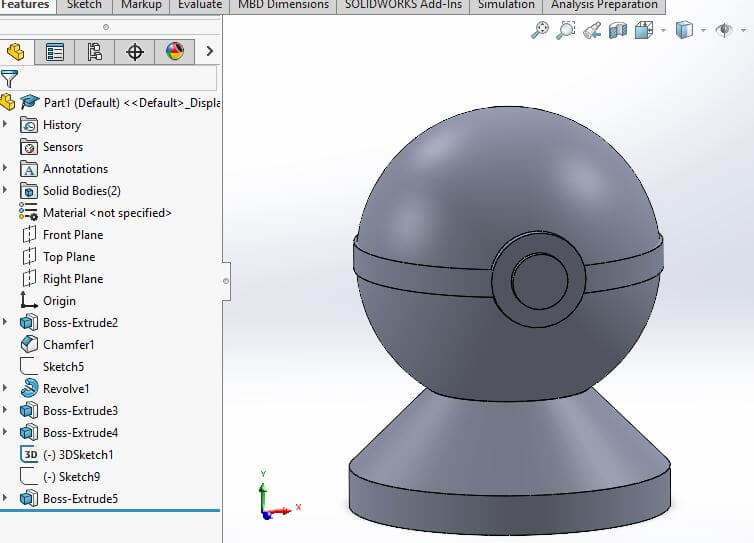The height and width of the screenshot is (543, 754).
Task: Select Part1 (Default) root tree item
Action: point(132,102)
